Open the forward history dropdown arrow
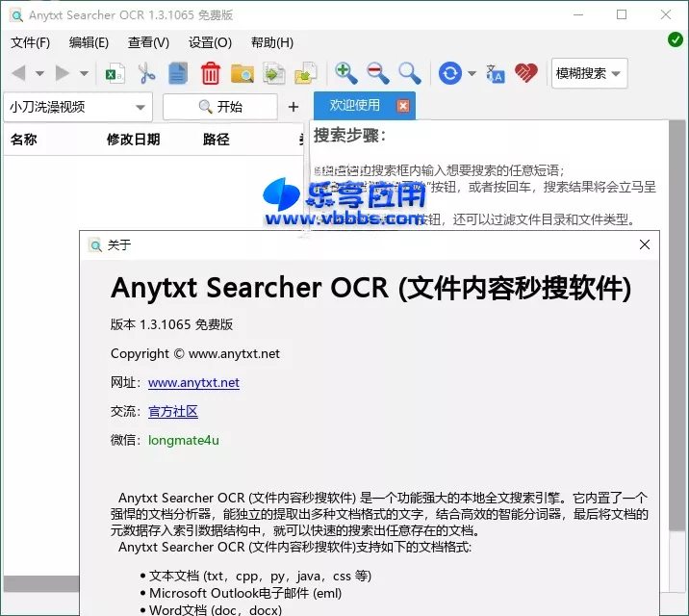Image resolution: width=689 pixels, height=616 pixels. [x=84, y=73]
